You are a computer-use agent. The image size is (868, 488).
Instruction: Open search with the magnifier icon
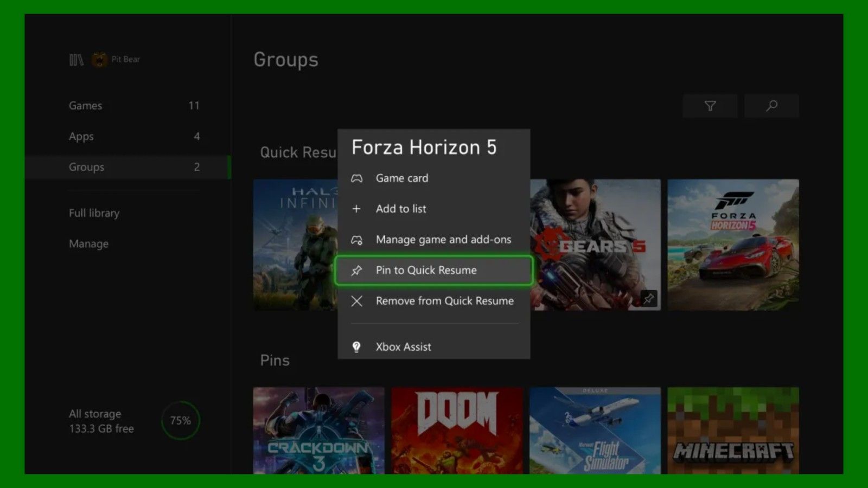(771, 106)
